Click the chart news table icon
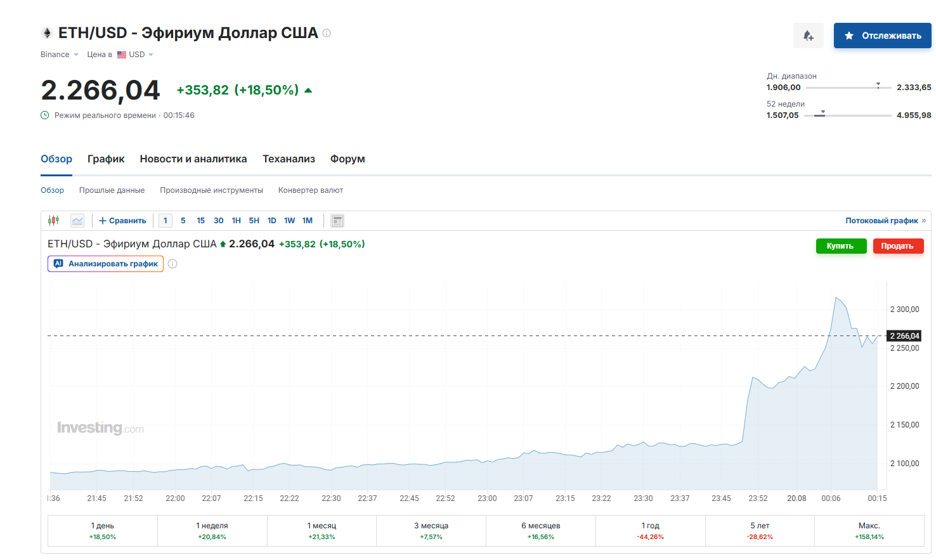Screen dimensions: 936x560 337,221
